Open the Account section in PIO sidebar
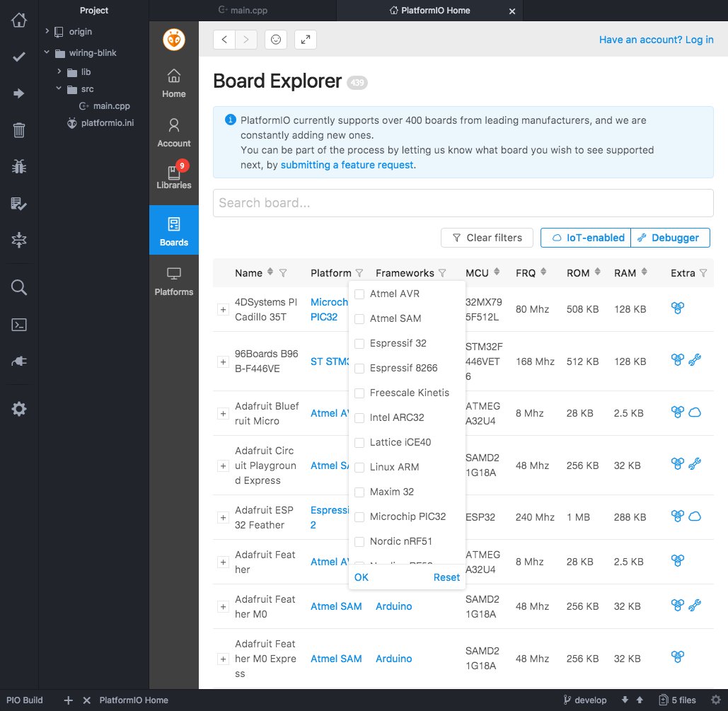728x711 pixels. click(x=174, y=133)
